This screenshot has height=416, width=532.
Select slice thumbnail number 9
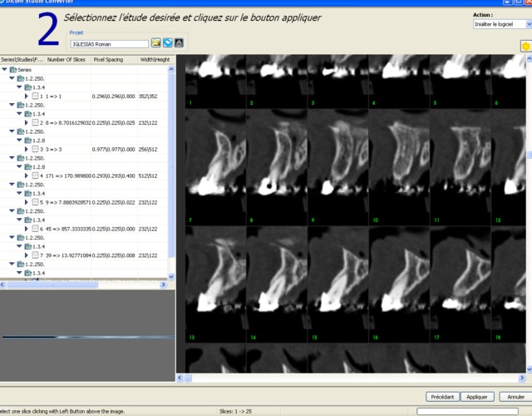(x=338, y=167)
